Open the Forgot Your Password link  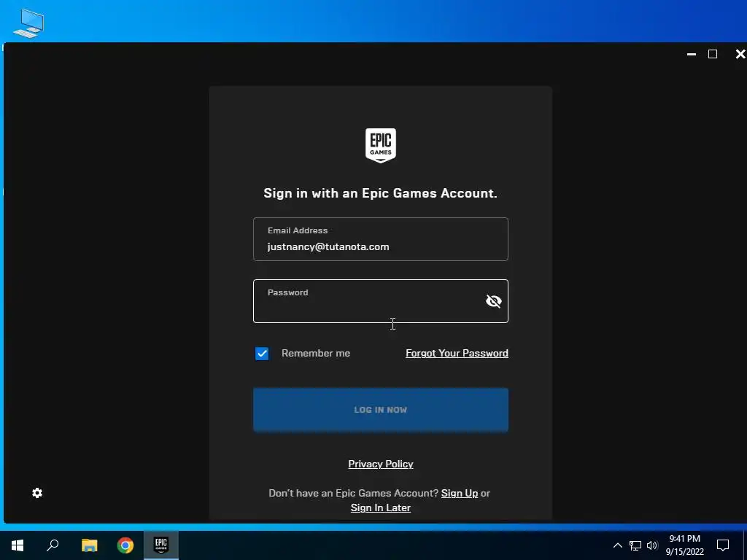point(457,353)
